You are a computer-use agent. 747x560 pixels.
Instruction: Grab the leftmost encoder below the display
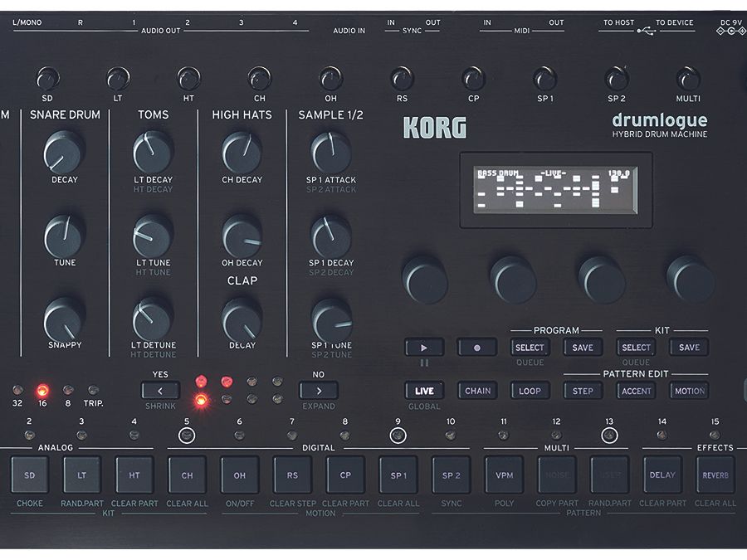pos(424,280)
